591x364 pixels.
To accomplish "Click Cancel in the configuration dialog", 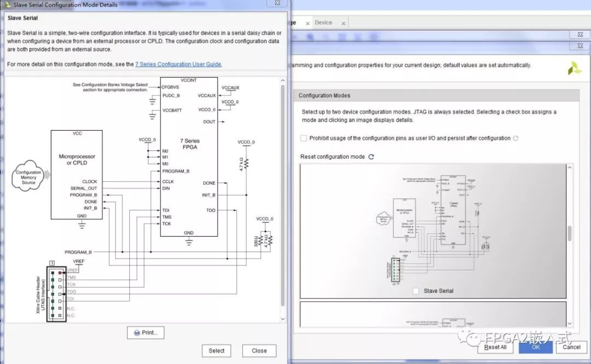I will pyautogui.click(x=571, y=347).
